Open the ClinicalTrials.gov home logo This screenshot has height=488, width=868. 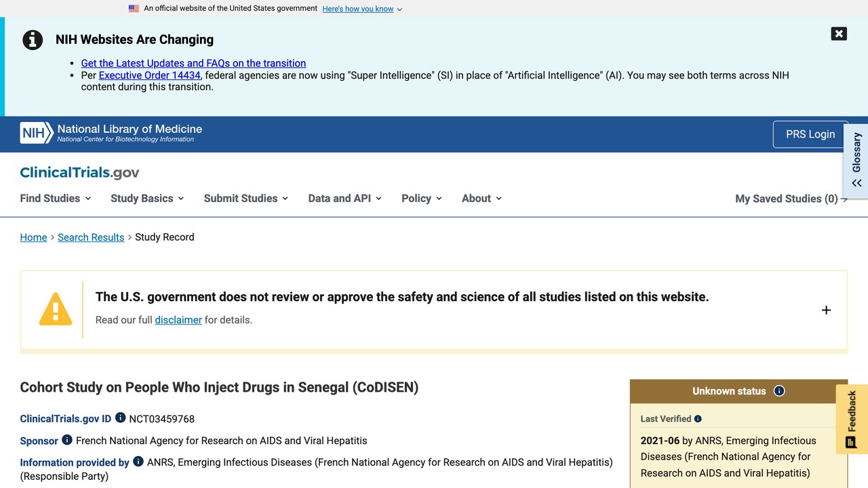(79, 173)
